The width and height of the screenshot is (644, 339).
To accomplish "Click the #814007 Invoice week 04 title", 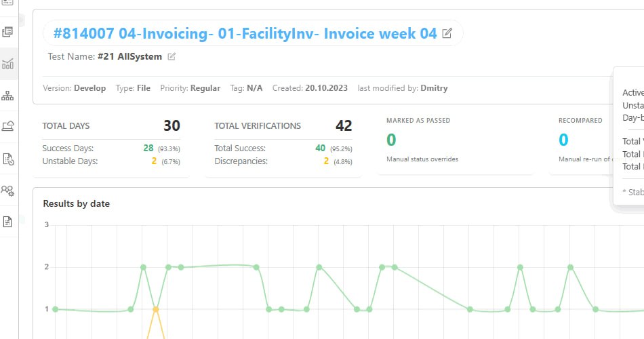I will click(x=244, y=33).
